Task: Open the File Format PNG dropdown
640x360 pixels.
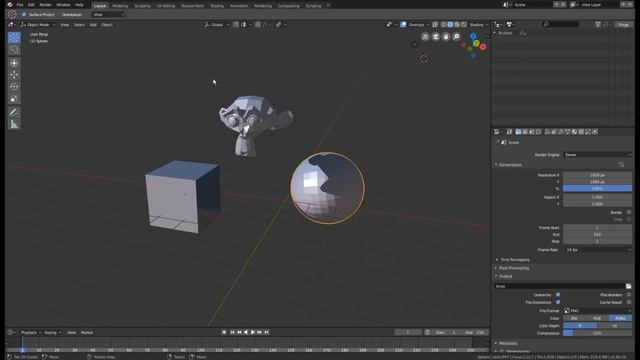Action: [598, 311]
